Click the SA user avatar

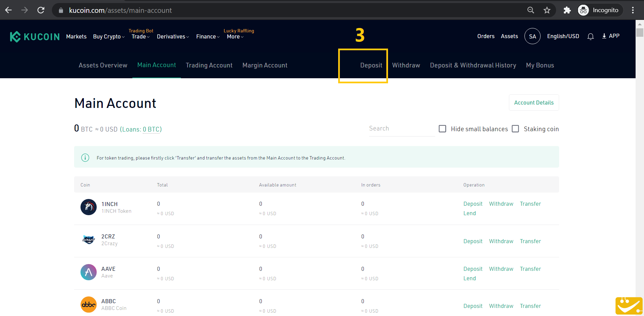pos(533,36)
